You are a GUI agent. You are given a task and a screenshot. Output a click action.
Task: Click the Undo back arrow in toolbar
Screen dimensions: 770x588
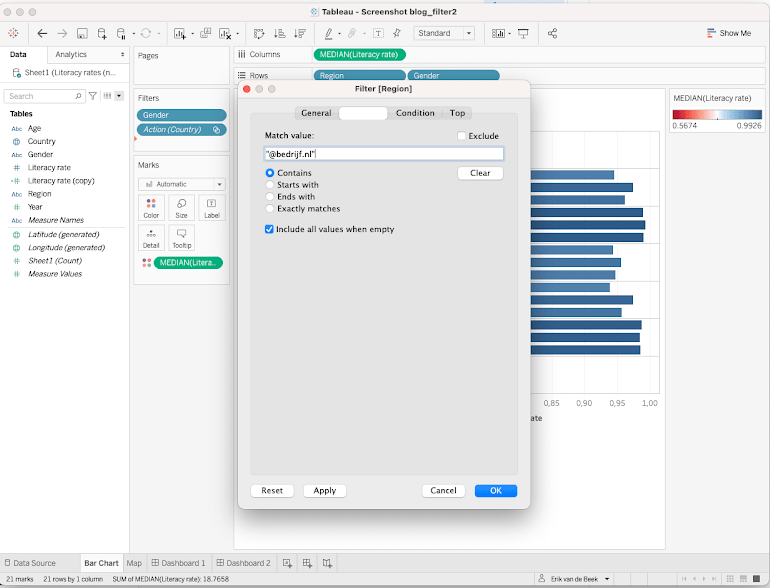click(42, 33)
